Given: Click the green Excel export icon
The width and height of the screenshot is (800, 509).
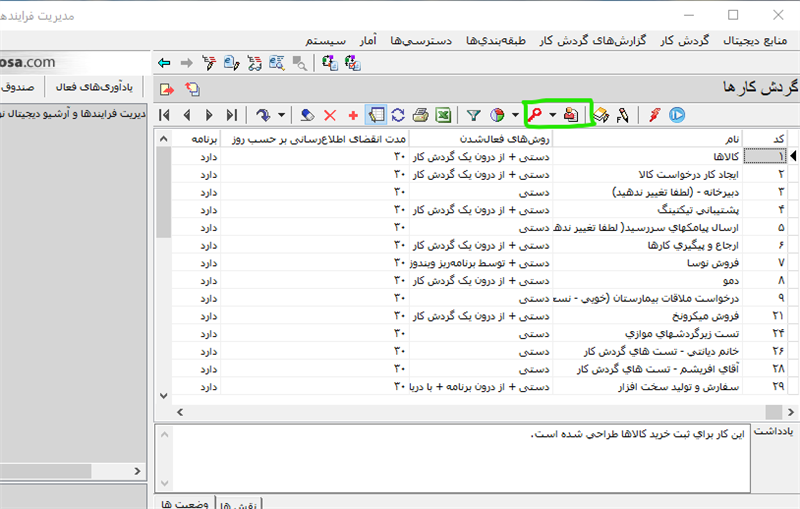Looking at the screenshot, I should pos(443,115).
